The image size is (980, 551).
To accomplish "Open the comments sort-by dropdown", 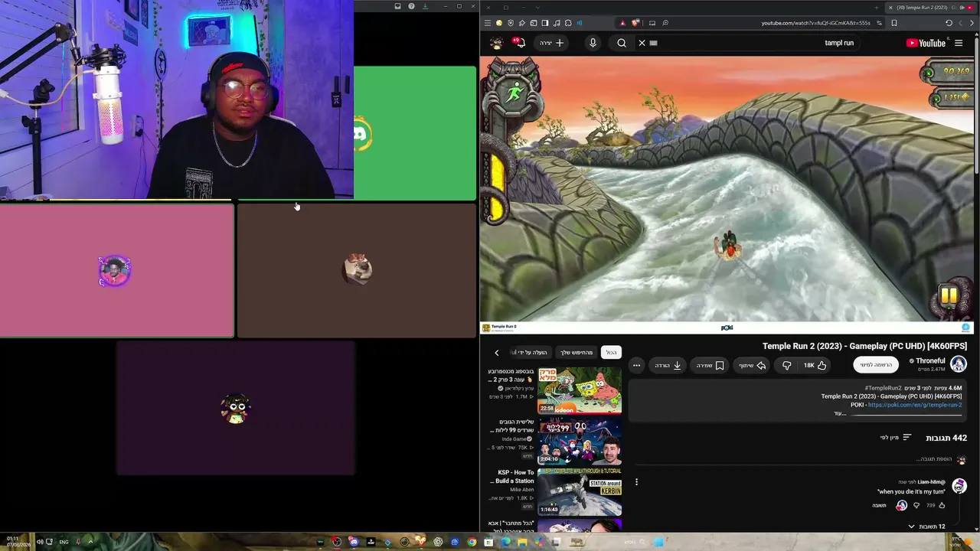I will click(896, 438).
